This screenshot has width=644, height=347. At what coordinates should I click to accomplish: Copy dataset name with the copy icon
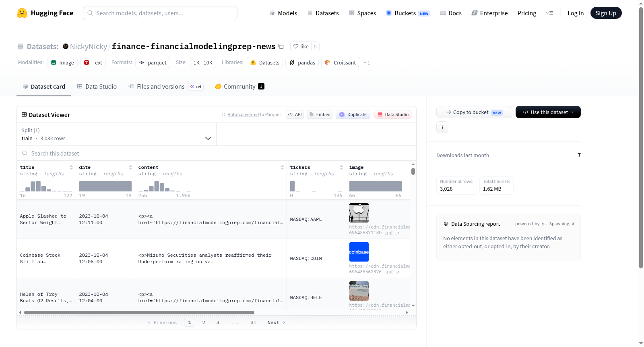[x=281, y=46]
